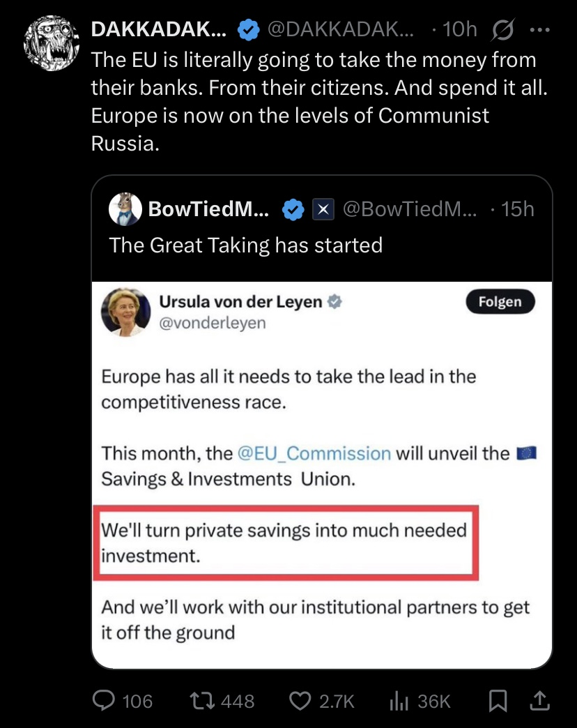
Task: Open the three-dot more options menu
Action: (x=539, y=29)
